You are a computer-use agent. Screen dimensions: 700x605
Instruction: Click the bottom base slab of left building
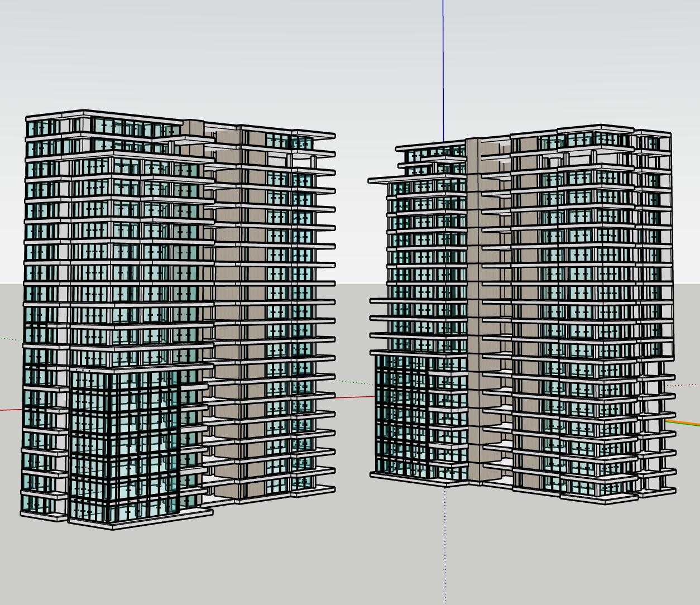[140, 525]
